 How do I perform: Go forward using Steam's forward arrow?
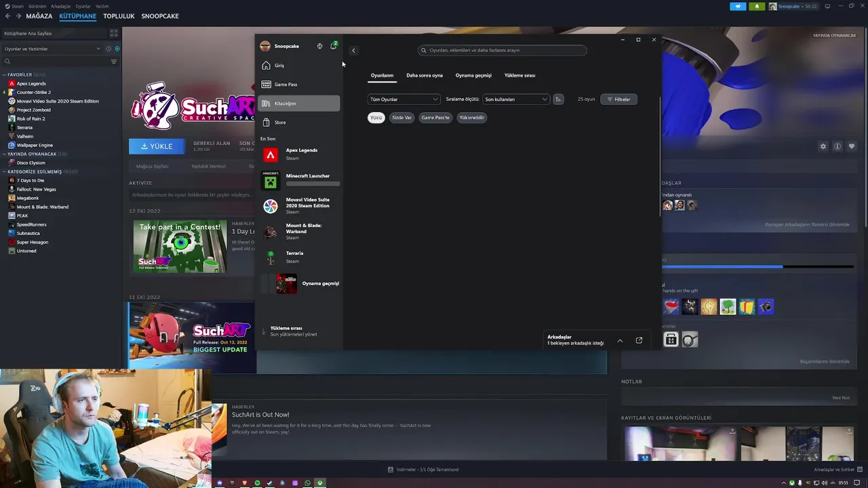coord(18,16)
